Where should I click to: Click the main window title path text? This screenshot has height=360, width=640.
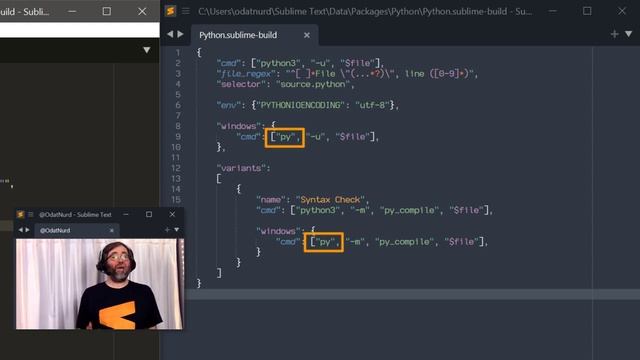[365, 11]
